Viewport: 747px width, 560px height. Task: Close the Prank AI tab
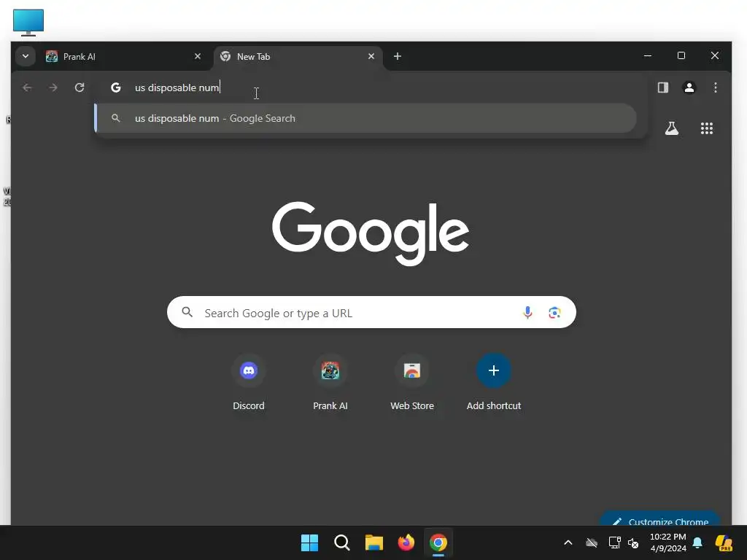pyautogui.click(x=197, y=56)
